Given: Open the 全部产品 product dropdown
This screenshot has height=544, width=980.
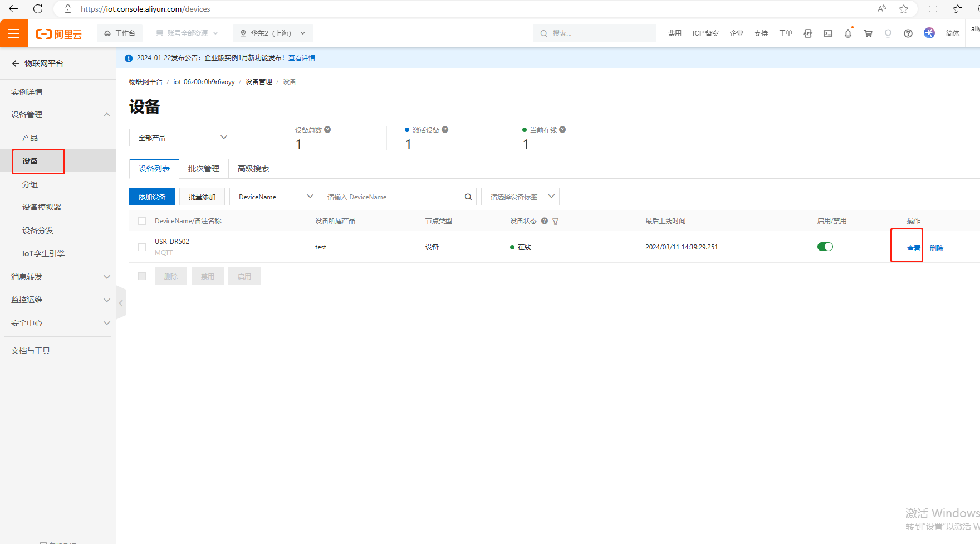Looking at the screenshot, I should pyautogui.click(x=180, y=138).
